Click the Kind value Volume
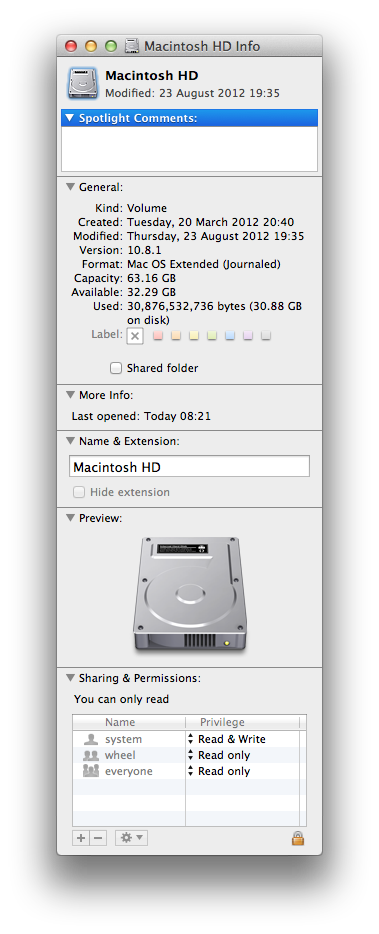 (147, 208)
